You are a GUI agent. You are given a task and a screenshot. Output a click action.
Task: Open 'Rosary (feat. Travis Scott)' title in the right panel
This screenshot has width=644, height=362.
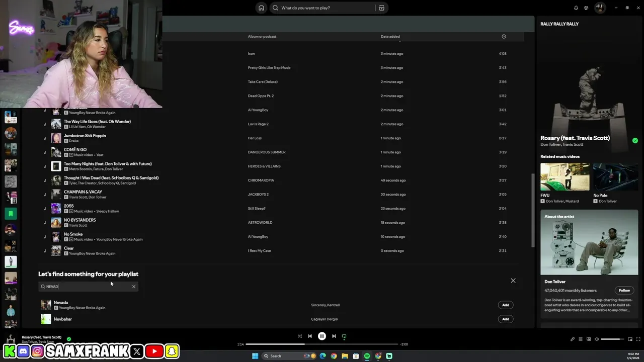pyautogui.click(x=575, y=138)
